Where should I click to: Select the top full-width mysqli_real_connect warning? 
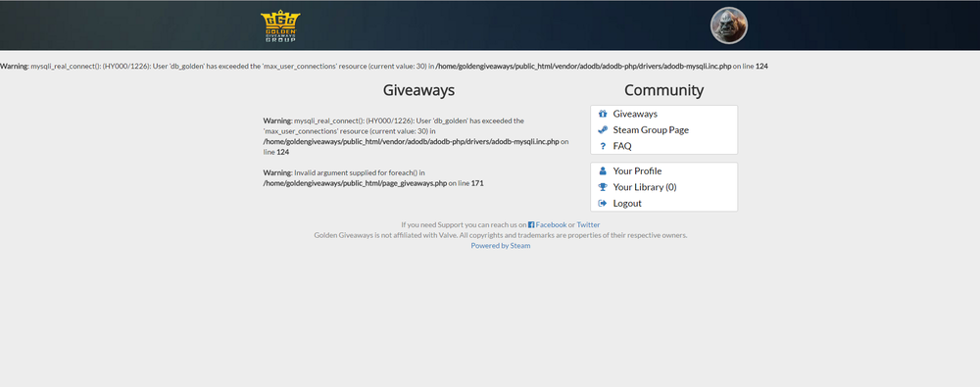pos(384,66)
